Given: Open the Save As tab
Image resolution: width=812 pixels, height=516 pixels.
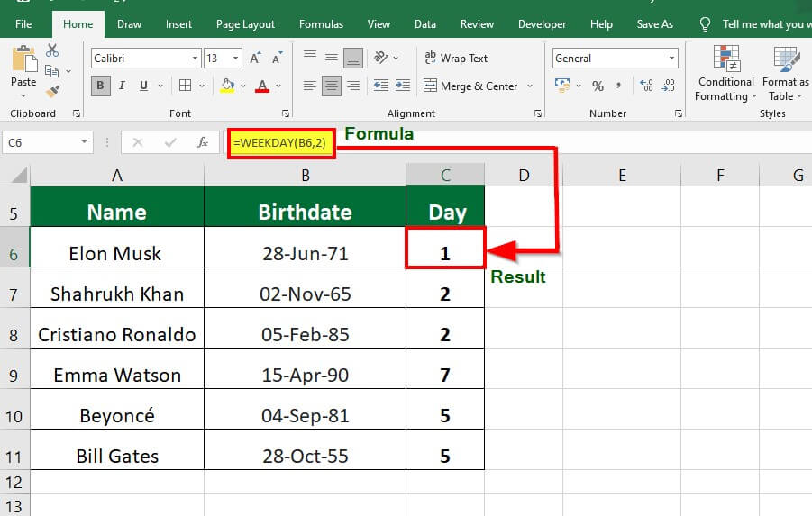Looking at the screenshot, I should click(x=655, y=24).
